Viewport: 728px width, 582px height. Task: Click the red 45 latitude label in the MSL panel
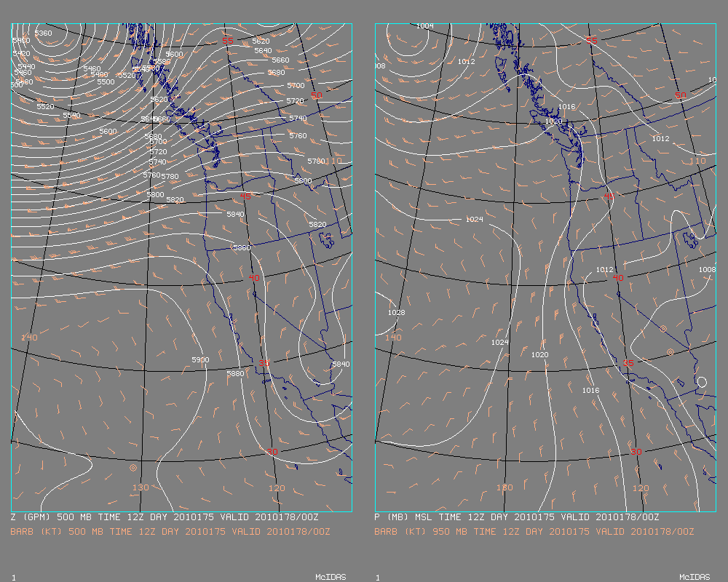pyautogui.click(x=609, y=196)
